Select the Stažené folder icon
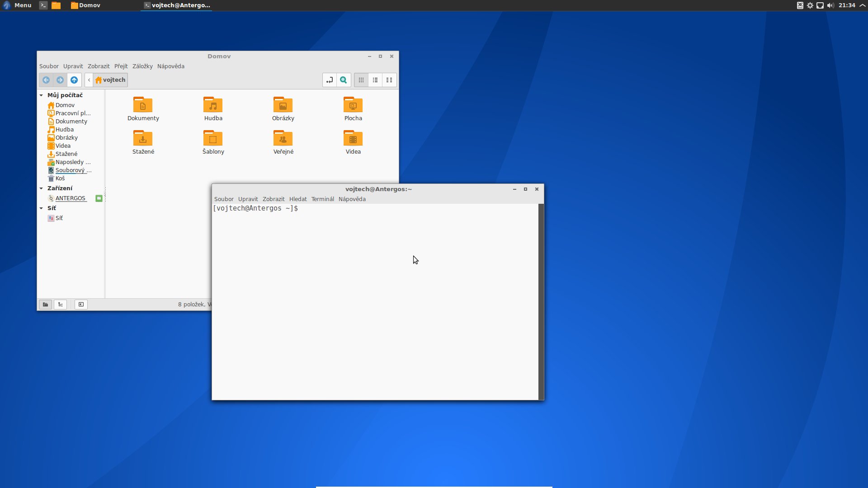Screen dimensions: 868x488 (x=143, y=138)
